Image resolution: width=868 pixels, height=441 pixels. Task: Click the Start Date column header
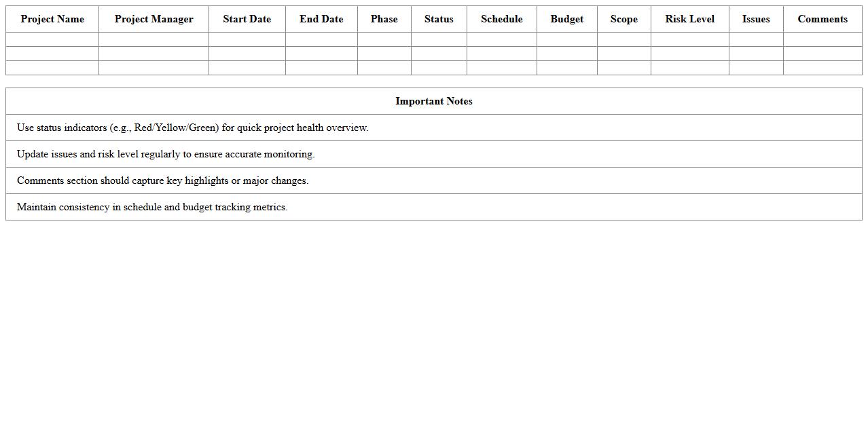[247, 19]
